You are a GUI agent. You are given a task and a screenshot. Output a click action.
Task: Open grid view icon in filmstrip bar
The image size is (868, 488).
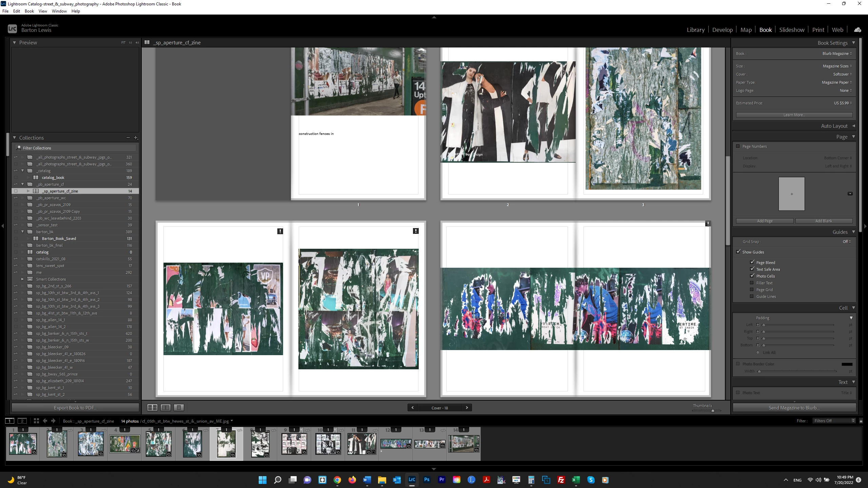pyautogui.click(x=36, y=421)
